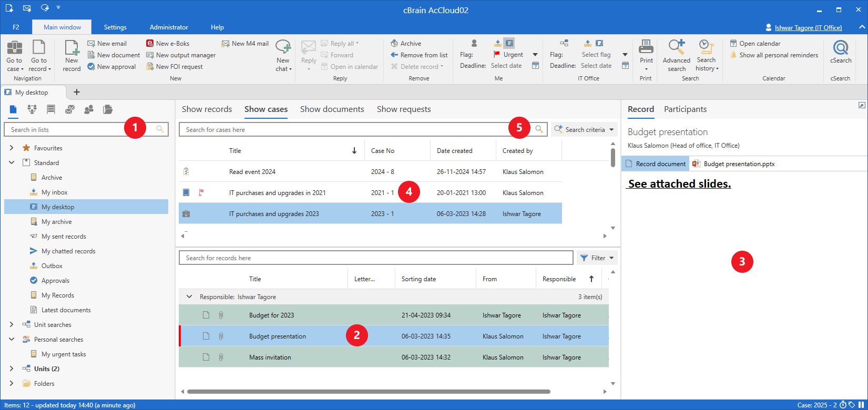The height and width of the screenshot is (410, 868).
Task: Switch to the Settings ribbon tab
Action: tap(115, 27)
